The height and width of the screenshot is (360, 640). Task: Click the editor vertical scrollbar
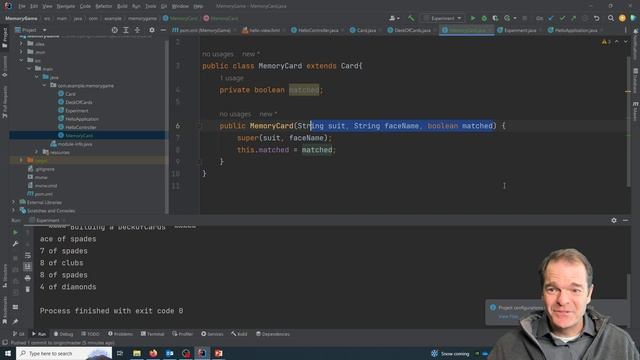pos(628,122)
